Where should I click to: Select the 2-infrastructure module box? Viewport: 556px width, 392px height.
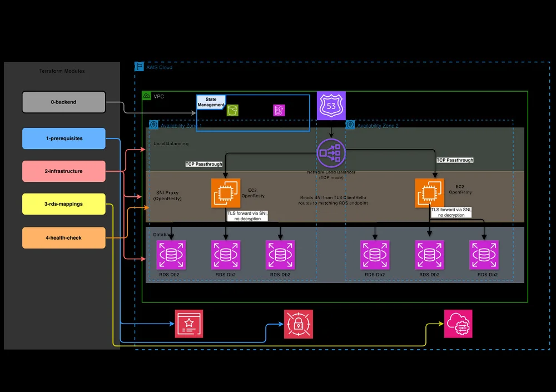64,171
